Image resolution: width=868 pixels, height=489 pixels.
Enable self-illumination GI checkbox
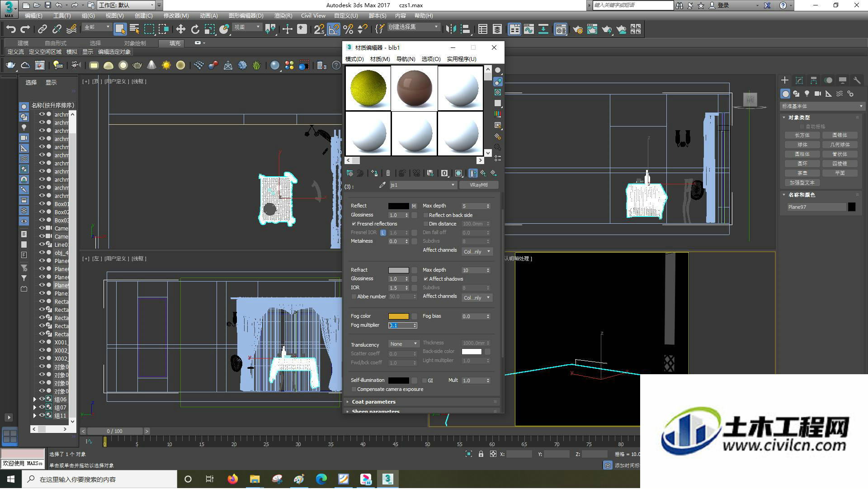(425, 381)
